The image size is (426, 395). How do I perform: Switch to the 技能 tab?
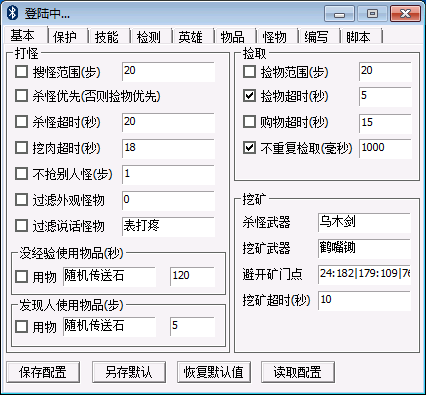coord(107,37)
